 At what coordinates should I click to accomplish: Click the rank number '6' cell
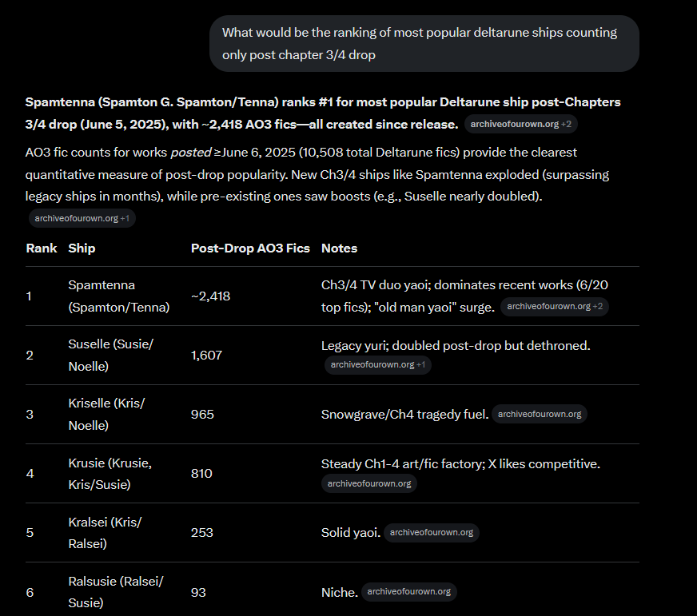tap(30, 592)
